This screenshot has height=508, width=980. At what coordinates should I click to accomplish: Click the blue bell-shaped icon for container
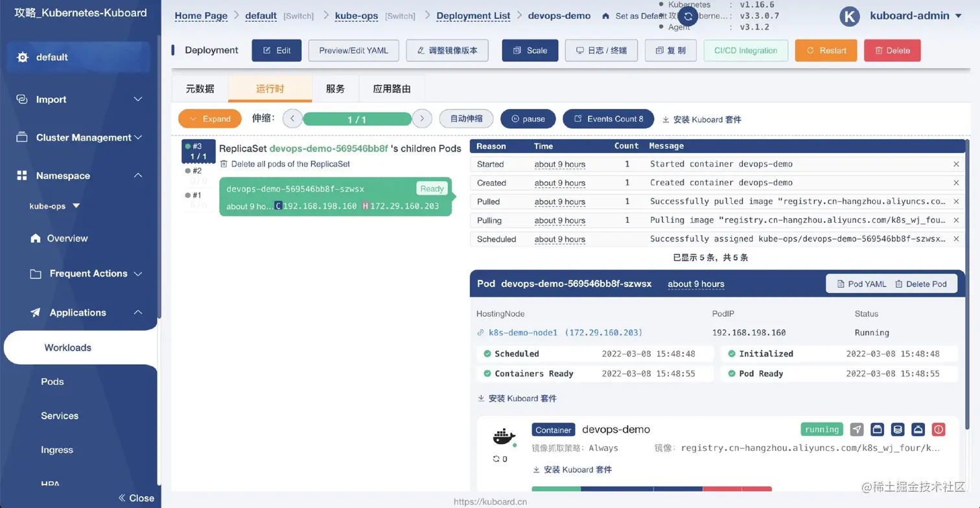(x=918, y=430)
